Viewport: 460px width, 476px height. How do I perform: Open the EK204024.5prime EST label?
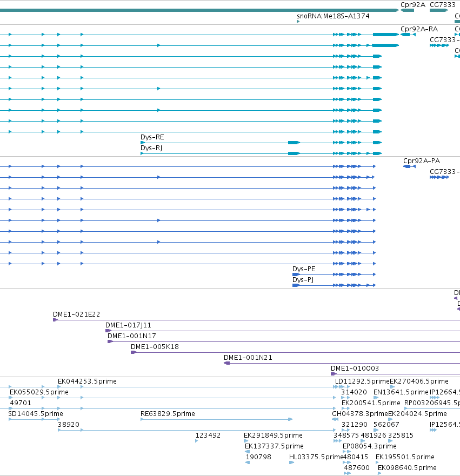tap(417, 414)
